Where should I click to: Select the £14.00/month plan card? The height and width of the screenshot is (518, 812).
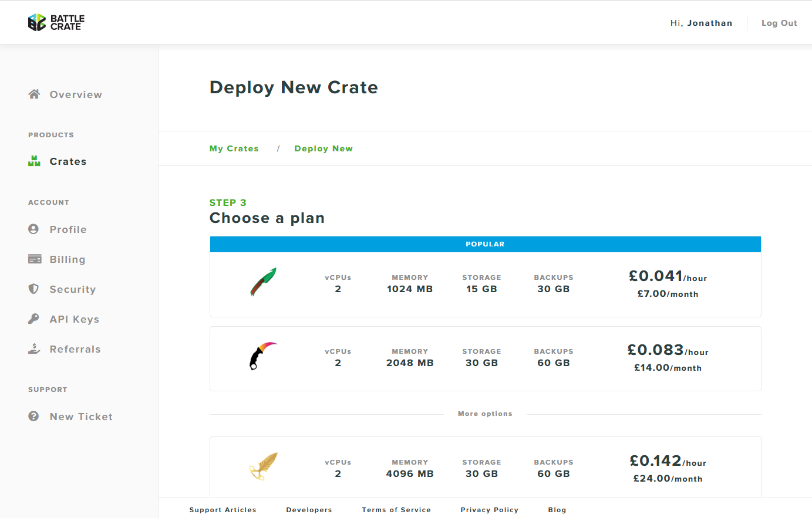click(485, 358)
